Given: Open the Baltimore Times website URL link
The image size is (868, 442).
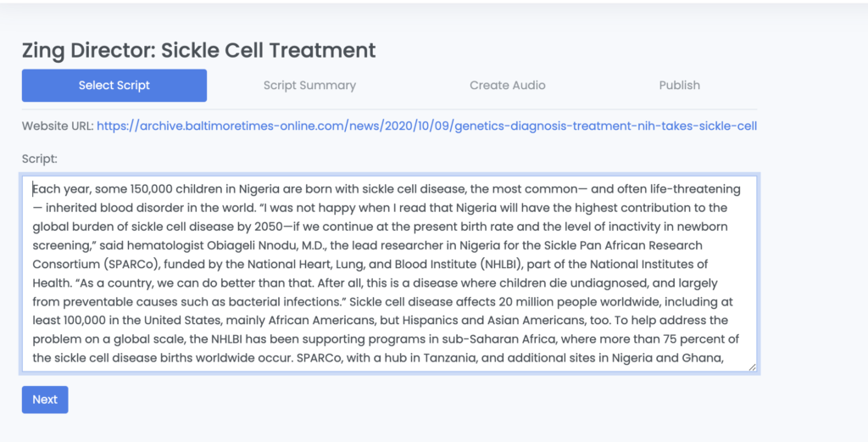Looking at the screenshot, I should tap(427, 126).
